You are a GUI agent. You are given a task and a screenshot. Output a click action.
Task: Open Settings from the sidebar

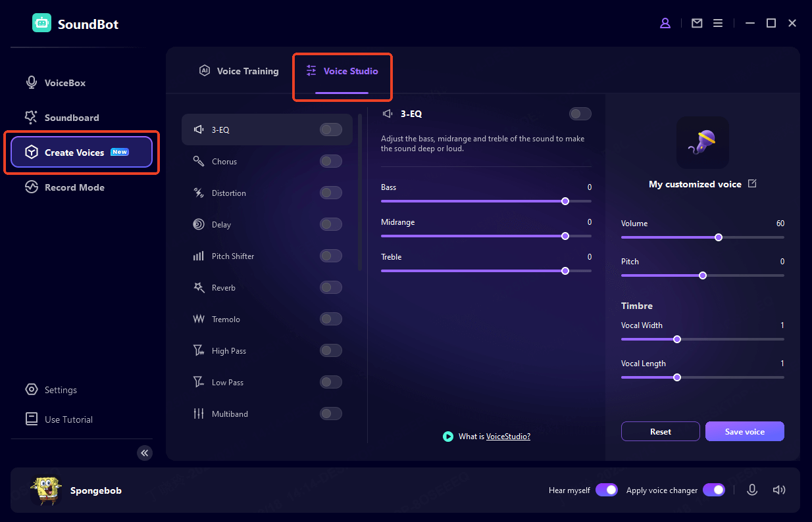61,390
